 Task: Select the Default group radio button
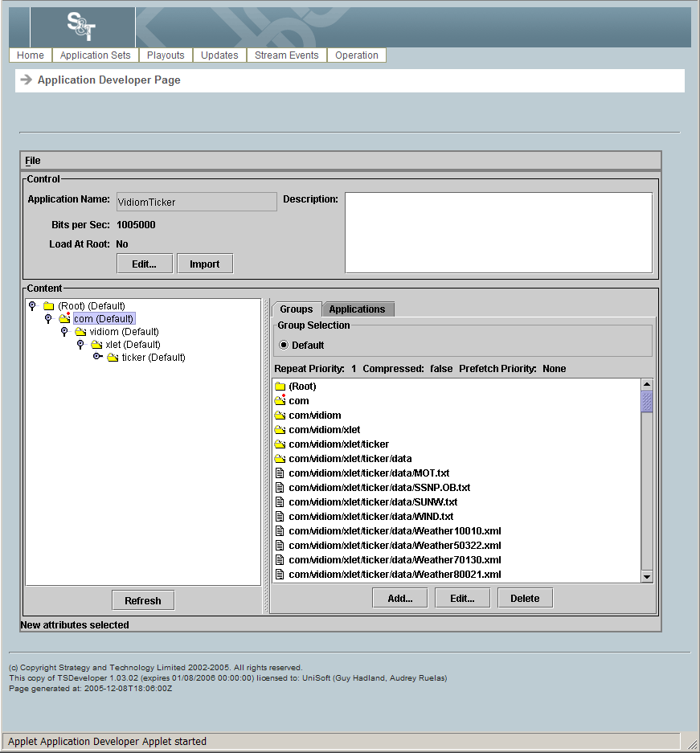(284, 346)
